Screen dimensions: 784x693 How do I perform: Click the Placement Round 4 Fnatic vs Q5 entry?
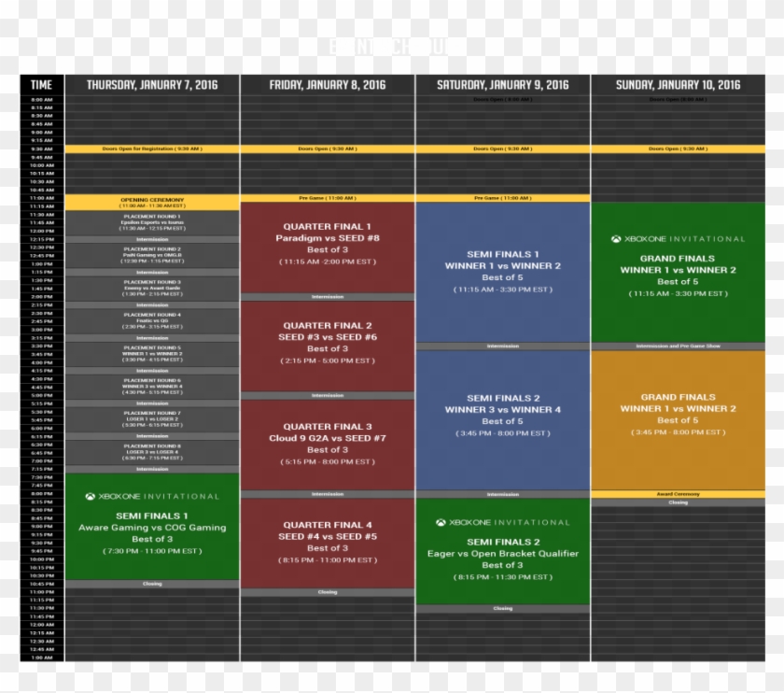(150, 319)
